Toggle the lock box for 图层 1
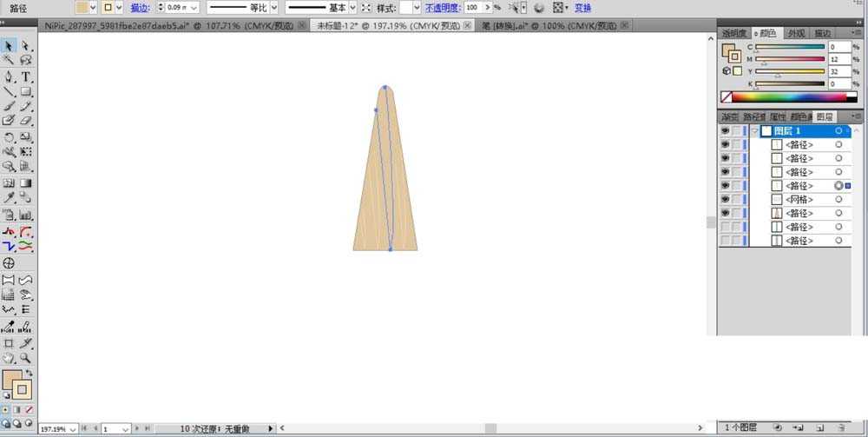 click(x=736, y=130)
